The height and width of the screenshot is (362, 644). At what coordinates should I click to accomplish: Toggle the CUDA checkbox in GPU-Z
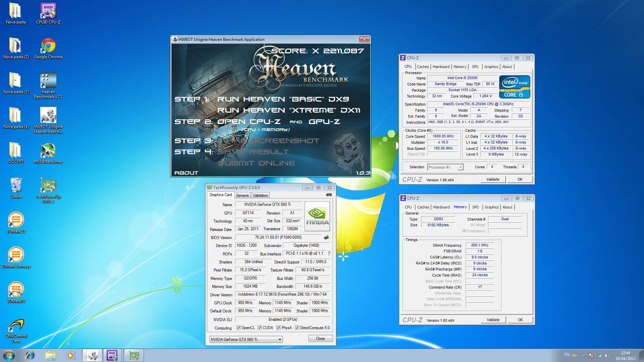(x=260, y=328)
